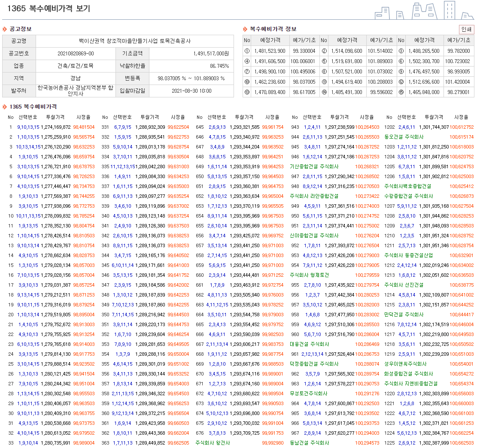
Task: Click company name 주식회사 형제토건
Action: (x=310, y=275)
